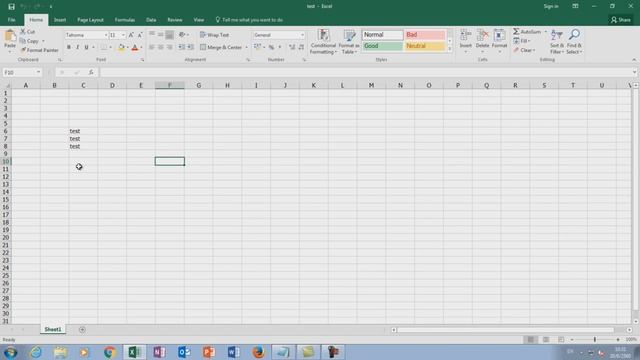Open the Borders dropdown arrow
640x360 pixels.
110,48
